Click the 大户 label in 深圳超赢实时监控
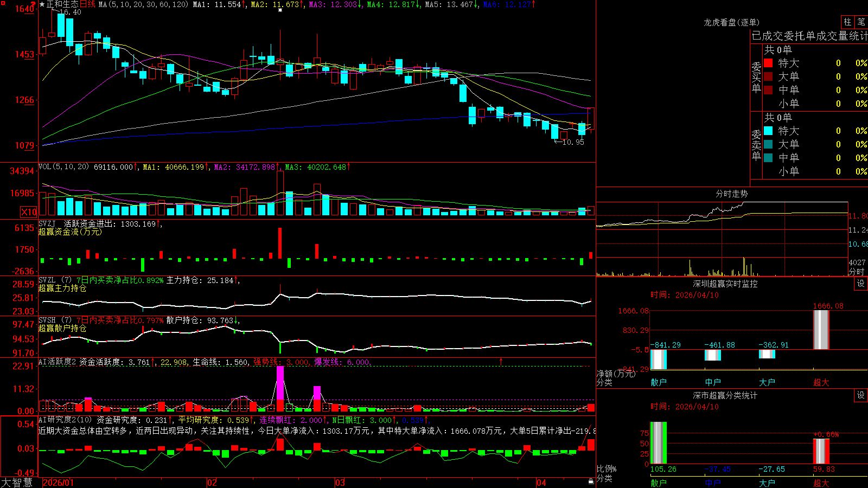 click(x=767, y=382)
